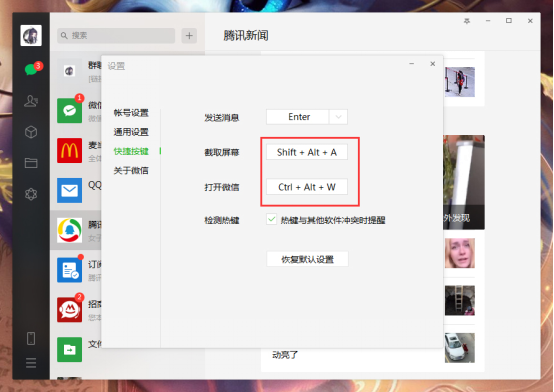Open the chats icon with 3 badge
Screen dimensions: 554x392
32,69
